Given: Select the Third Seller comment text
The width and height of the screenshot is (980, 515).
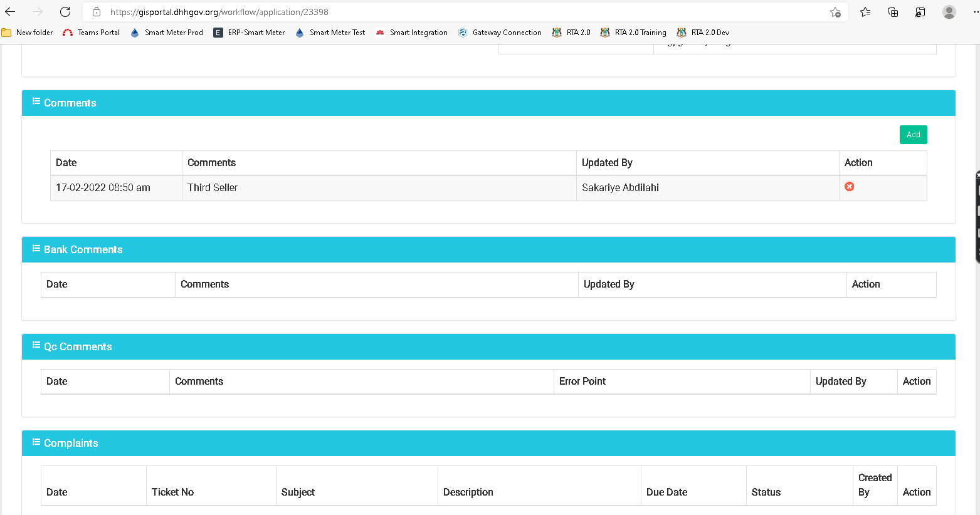Looking at the screenshot, I should click(x=213, y=187).
